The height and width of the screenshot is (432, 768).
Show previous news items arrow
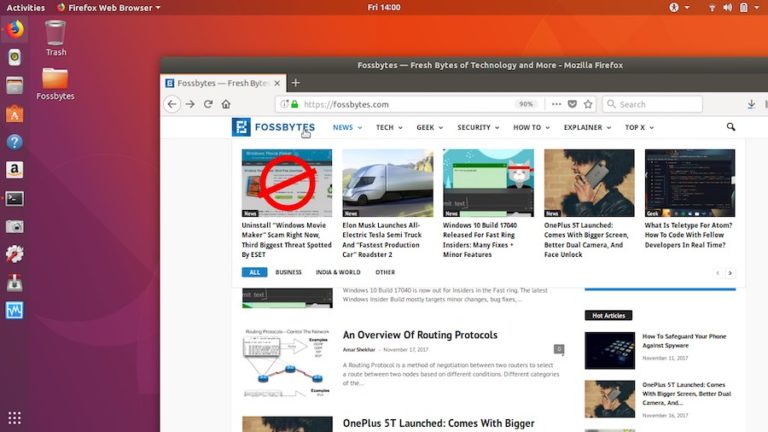pos(718,273)
